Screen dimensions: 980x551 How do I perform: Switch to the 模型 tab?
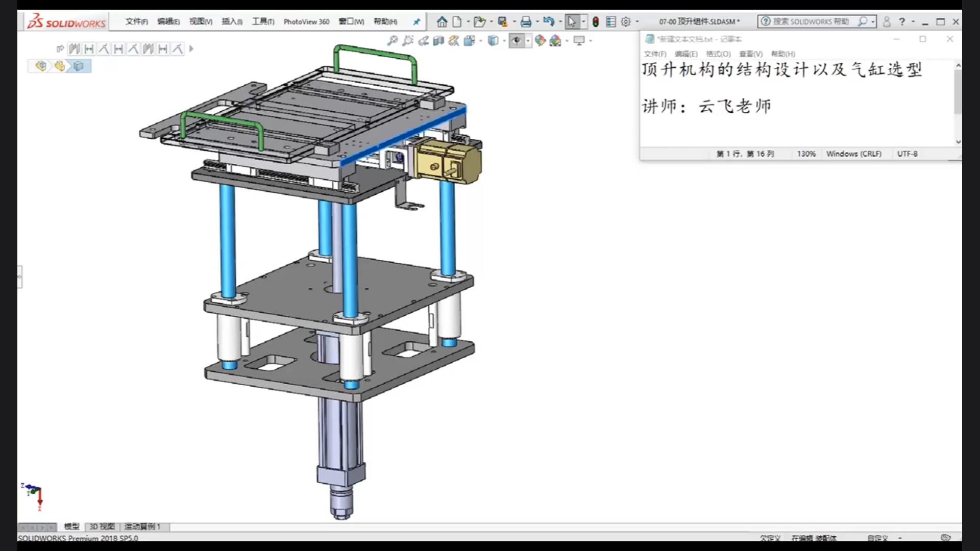pyautogui.click(x=71, y=527)
